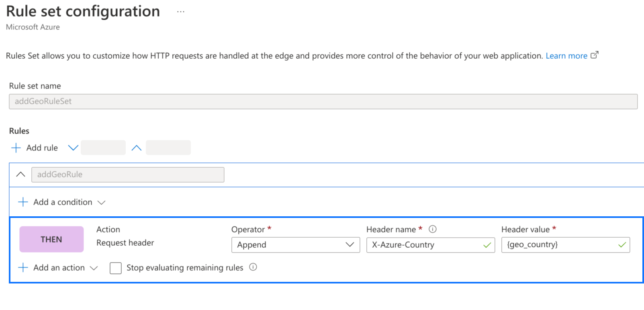Click the external link icon beside Learn more

(x=594, y=55)
